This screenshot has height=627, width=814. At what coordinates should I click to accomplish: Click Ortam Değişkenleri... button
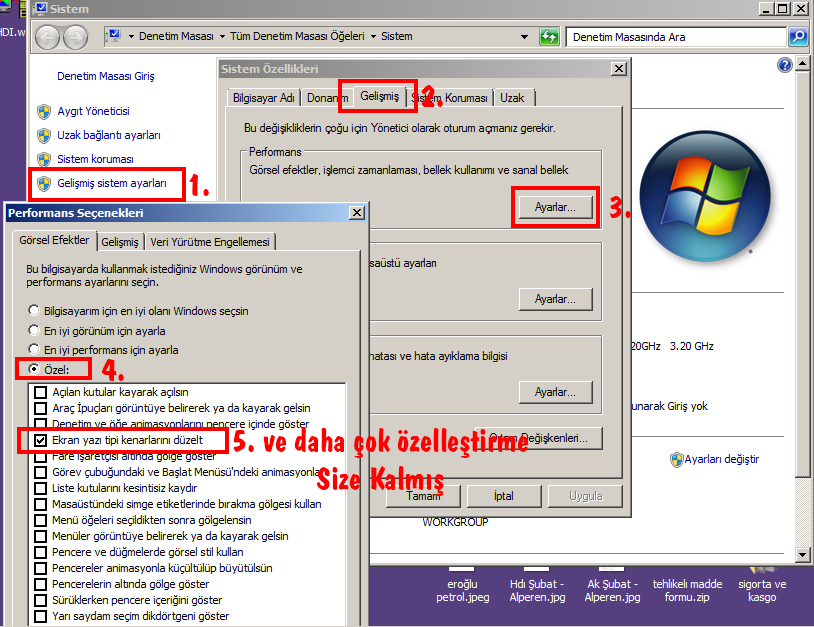pyautogui.click(x=538, y=438)
